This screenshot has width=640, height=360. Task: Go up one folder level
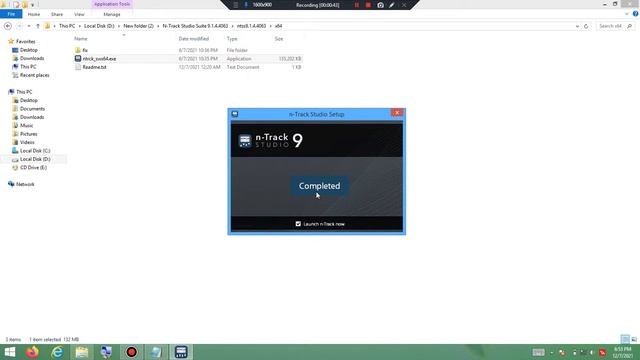click(38, 26)
